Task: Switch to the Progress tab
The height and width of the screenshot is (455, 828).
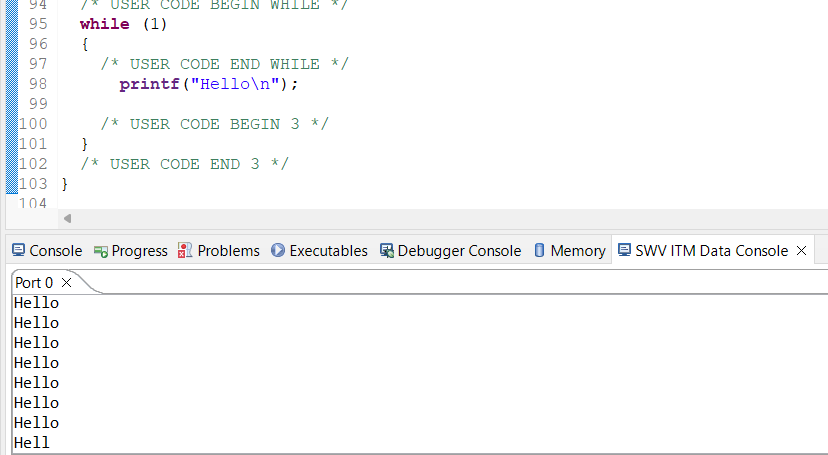Action: tap(130, 251)
